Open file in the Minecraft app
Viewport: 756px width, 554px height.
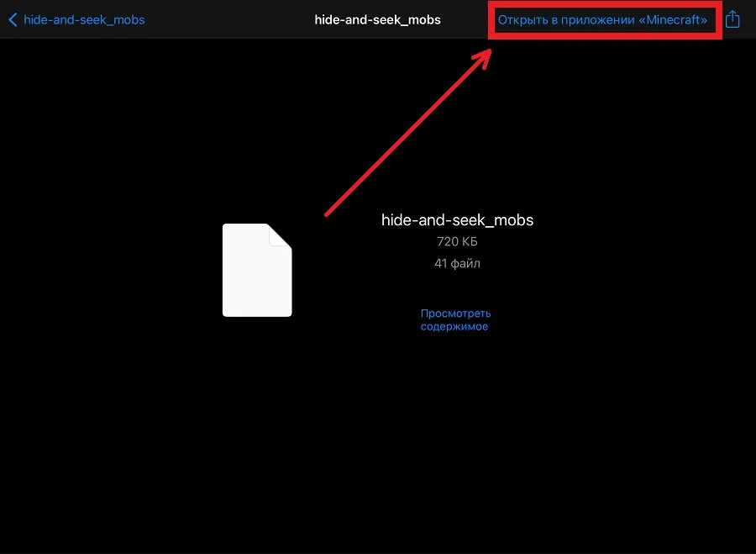pyautogui.click(x=602, y=19)
